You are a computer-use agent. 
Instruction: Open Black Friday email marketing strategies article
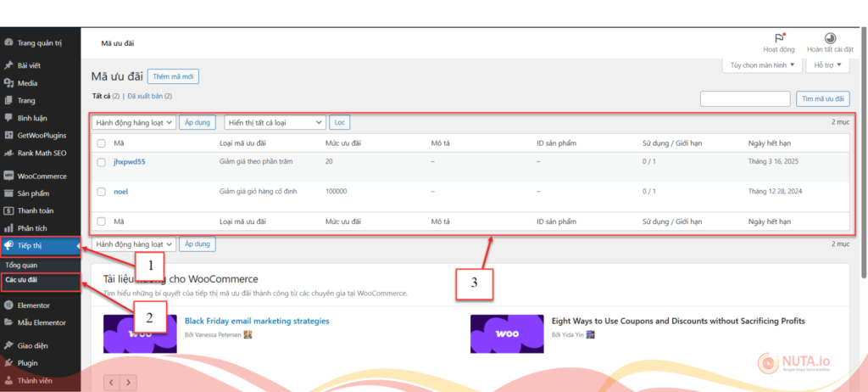257,321
